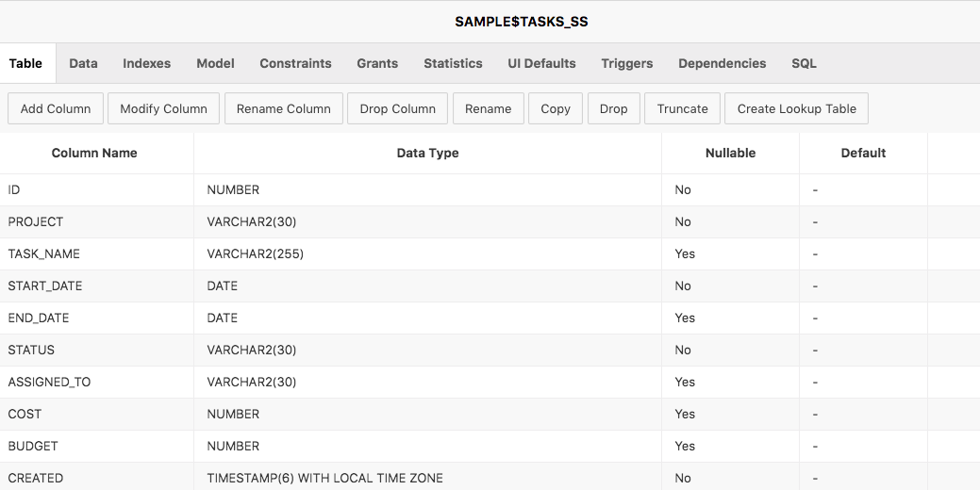Image resolution: width=980 pixels, height=490 pixels.
Task: Click Create Lookup Table button
Action: pos(796,108)
